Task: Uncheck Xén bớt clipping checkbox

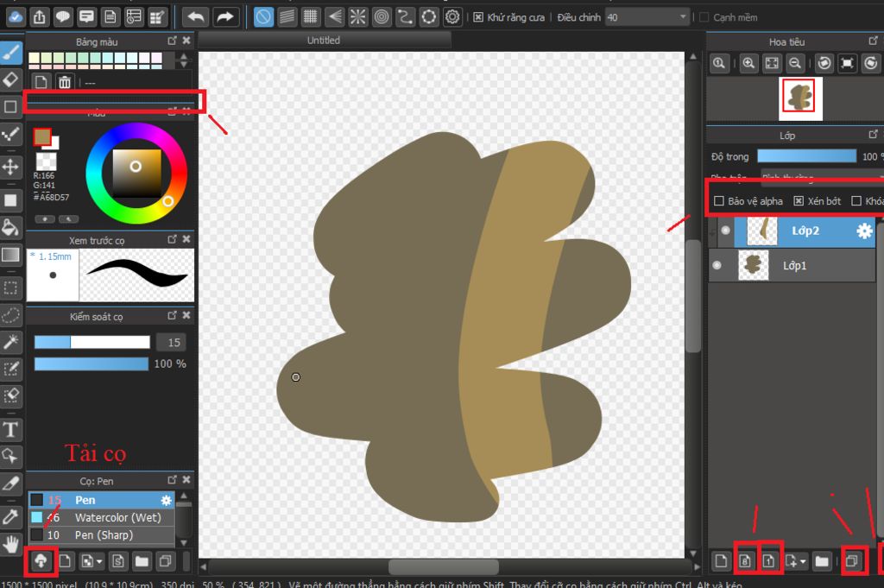Action: coord(799,201)
